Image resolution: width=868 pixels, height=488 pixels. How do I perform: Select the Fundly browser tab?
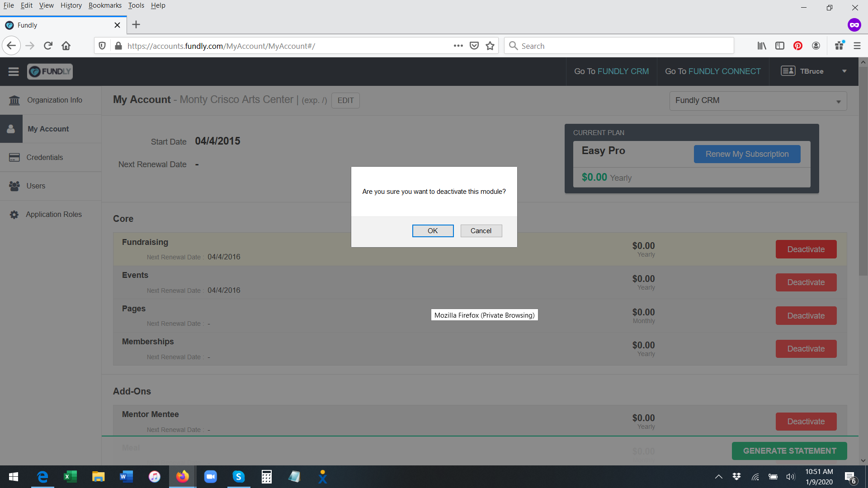click(63, 25)
